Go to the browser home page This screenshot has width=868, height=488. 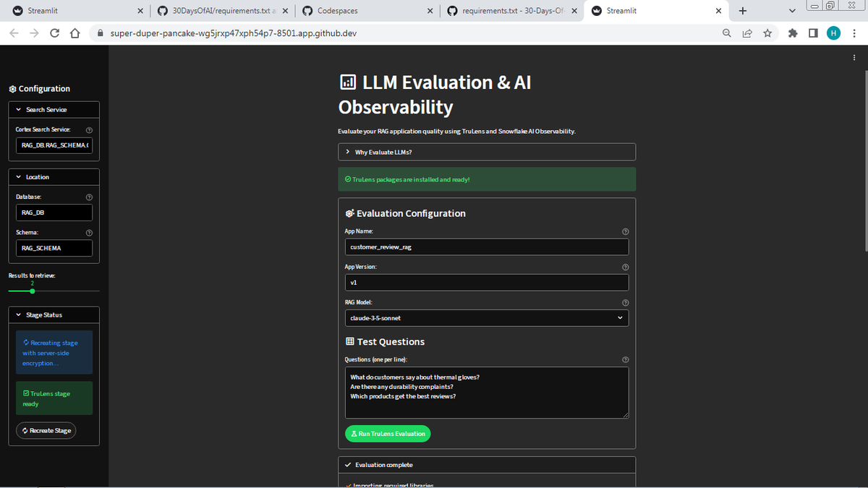74,33
